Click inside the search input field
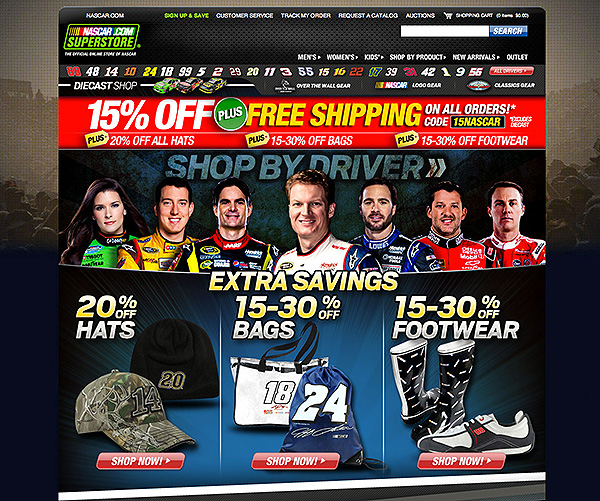 point(445,31)
